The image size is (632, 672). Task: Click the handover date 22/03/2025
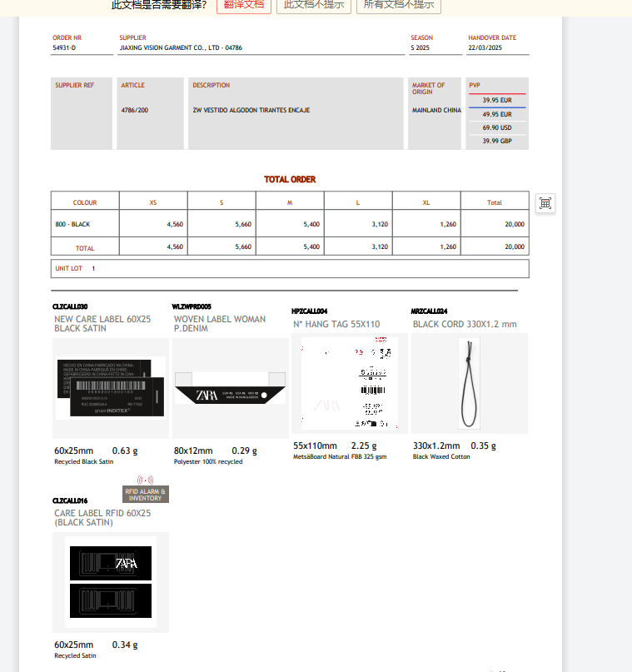click(485, 48)
